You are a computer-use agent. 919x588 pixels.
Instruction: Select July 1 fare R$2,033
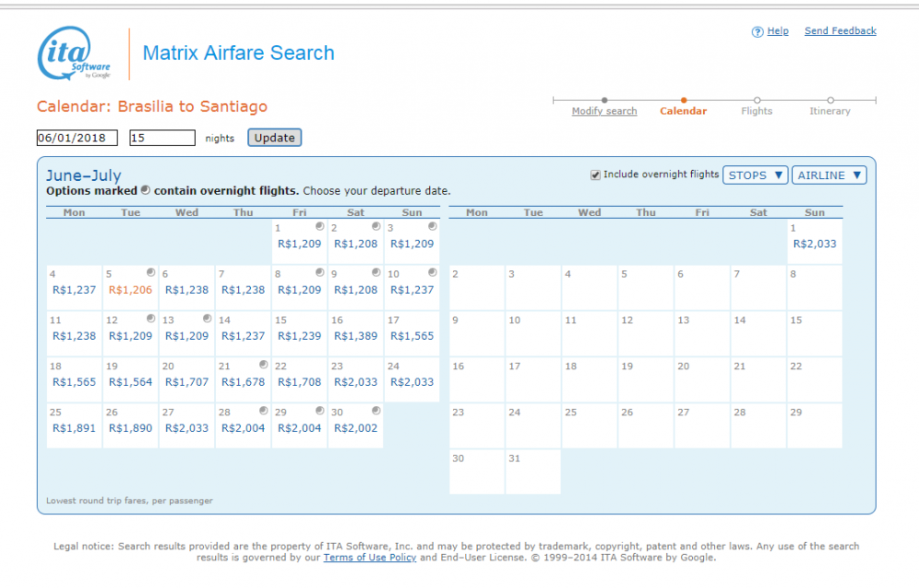(814, 243)
